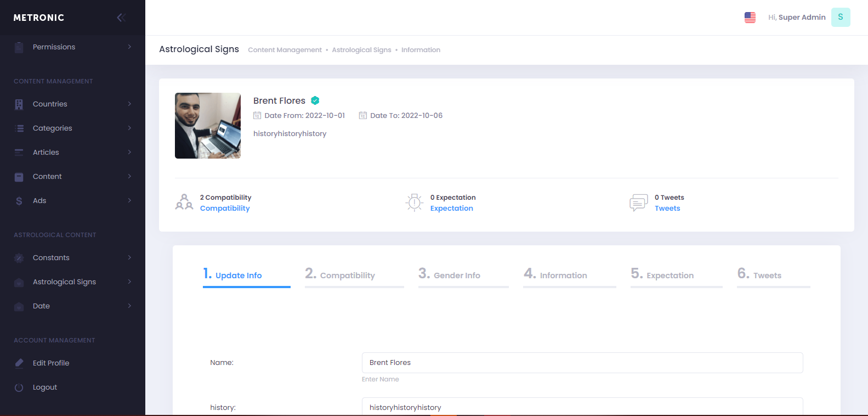Click the blue Expectation link

(x=451, y=209)
